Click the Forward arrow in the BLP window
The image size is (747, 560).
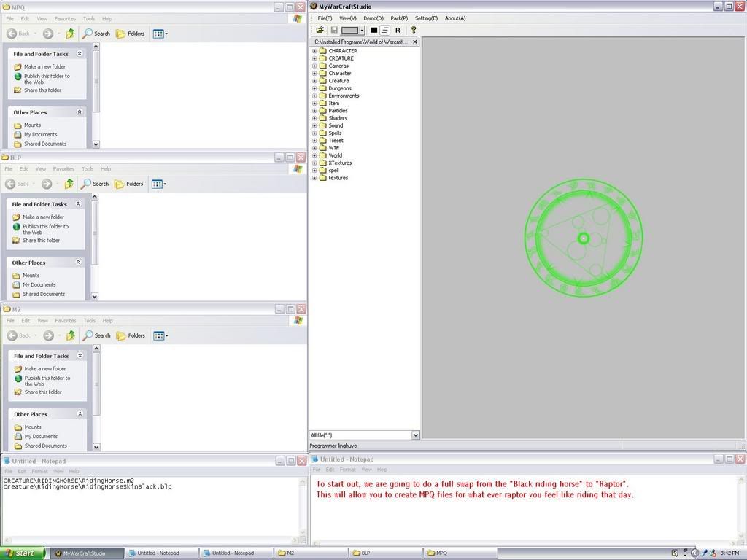(x=46, y=184)
